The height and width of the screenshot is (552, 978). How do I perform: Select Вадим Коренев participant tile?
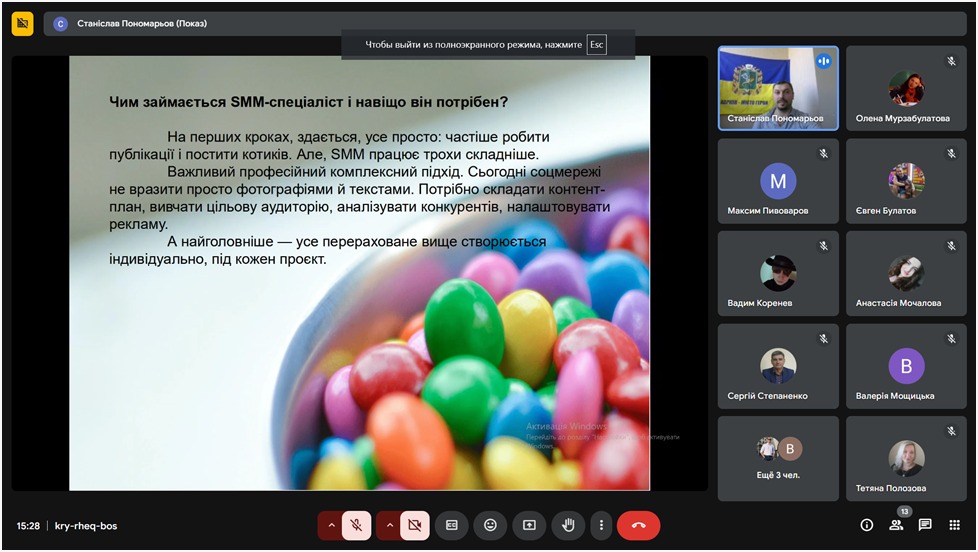tap(778, 273)
